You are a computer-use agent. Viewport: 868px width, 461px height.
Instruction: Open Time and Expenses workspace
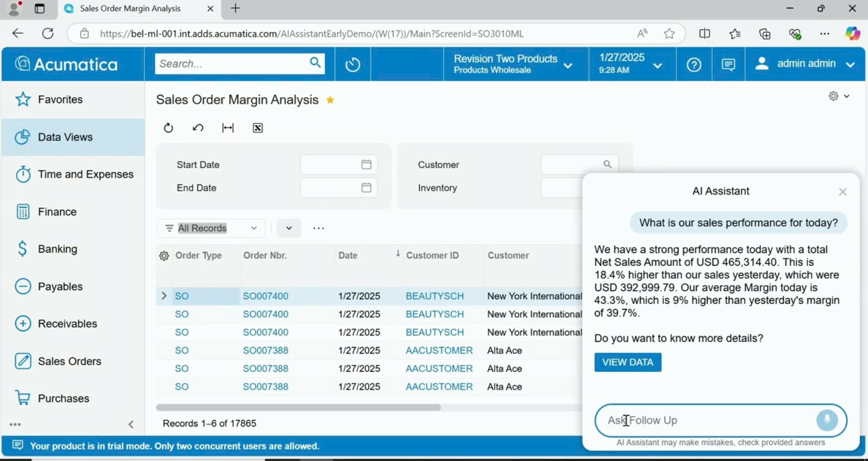[74, 174]
